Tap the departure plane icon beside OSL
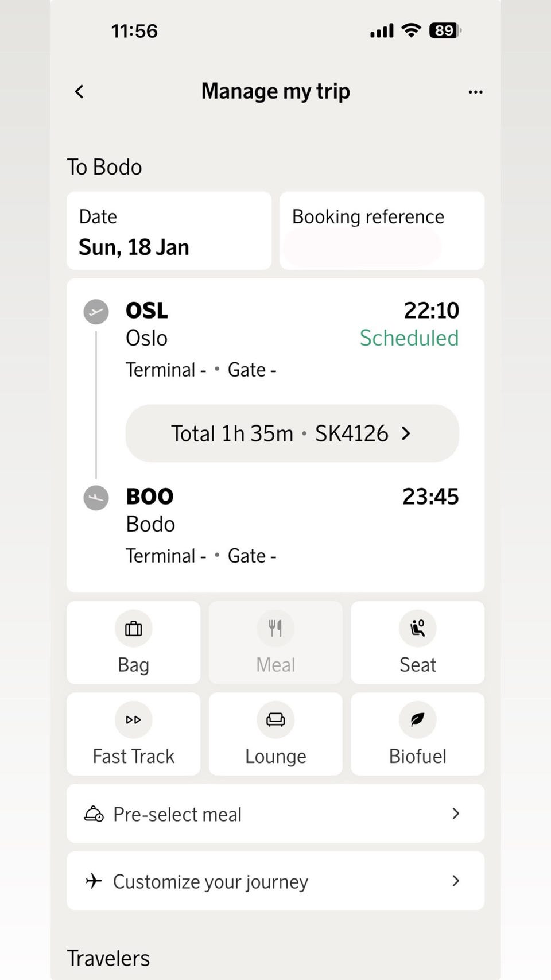 (x=96, y=312)
